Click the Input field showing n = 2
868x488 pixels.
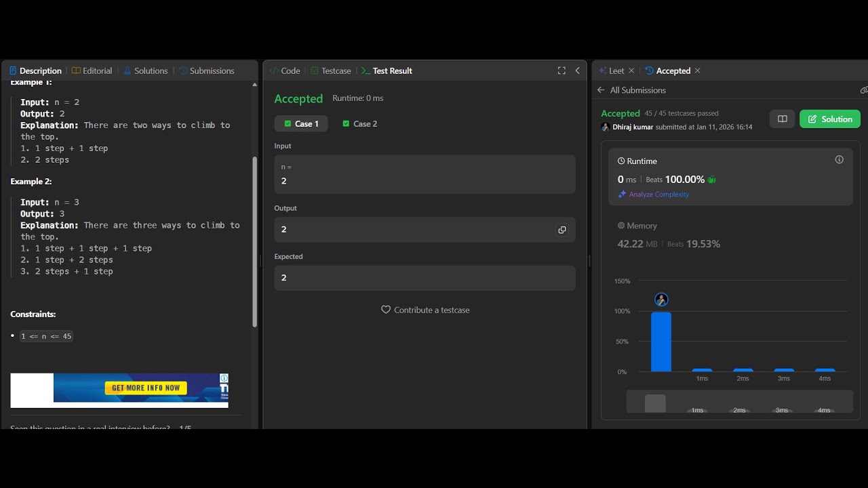[425, 174]
